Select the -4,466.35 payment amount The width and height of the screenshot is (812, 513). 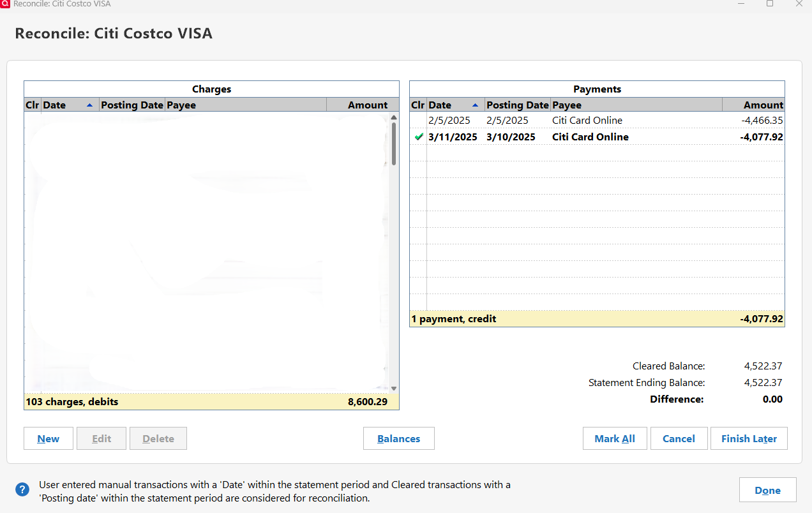coord(762,120)
